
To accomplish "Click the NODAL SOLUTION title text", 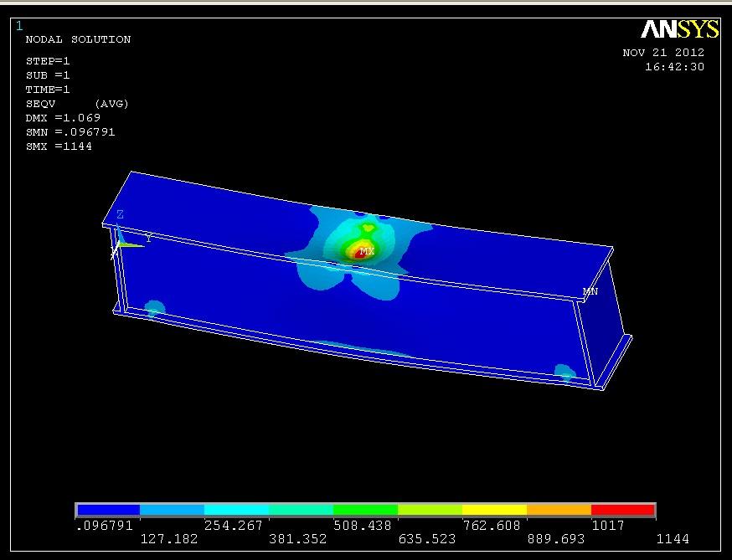I will (x=78, y=39).
